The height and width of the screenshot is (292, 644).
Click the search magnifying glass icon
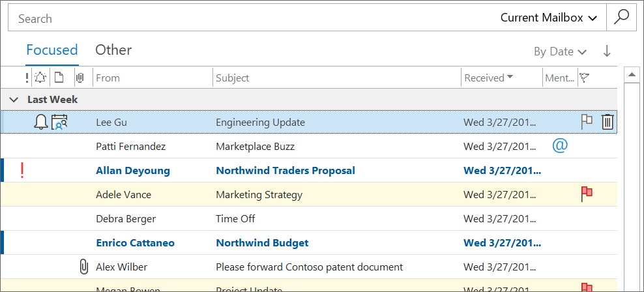[621, 18]
